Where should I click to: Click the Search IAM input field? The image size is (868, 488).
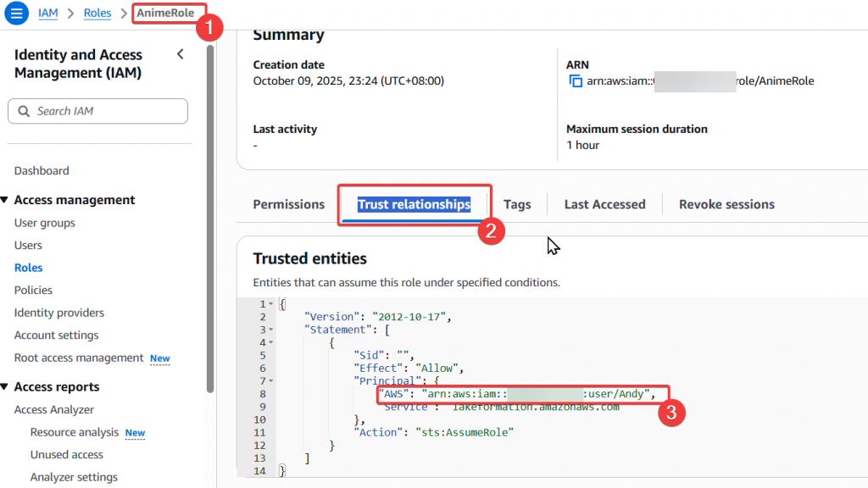(x=98, y=111)
